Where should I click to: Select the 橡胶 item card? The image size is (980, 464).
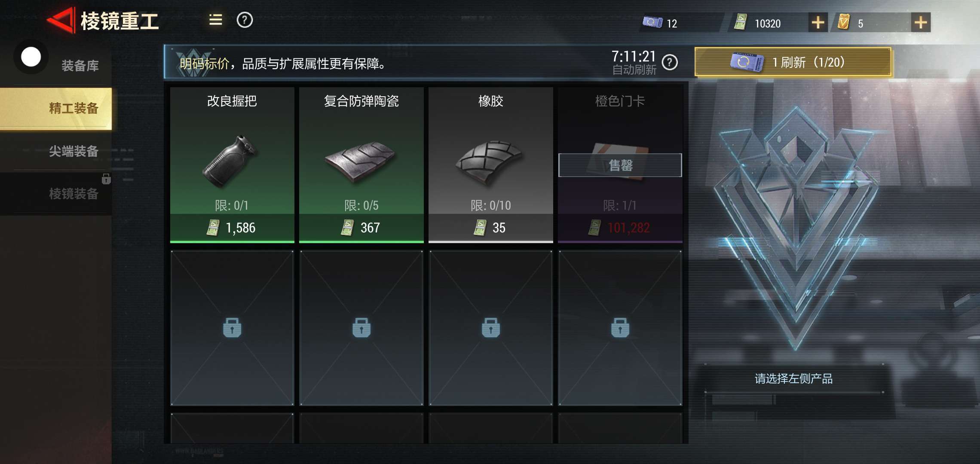click(x=491, y=165)
